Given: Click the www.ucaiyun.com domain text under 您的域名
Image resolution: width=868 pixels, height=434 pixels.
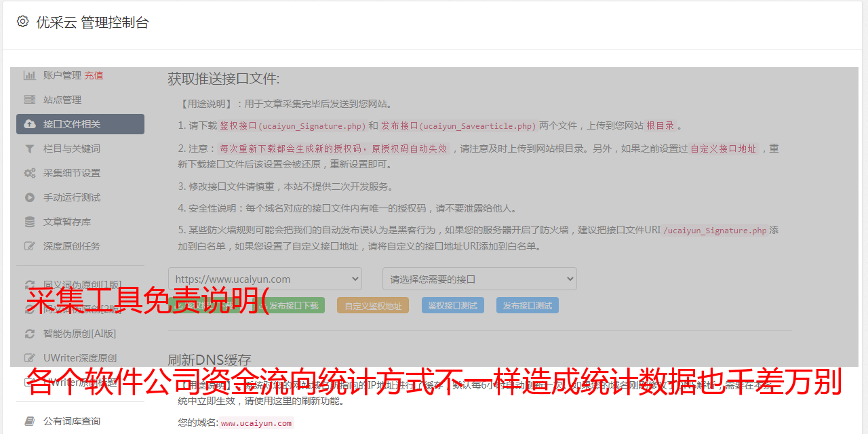Looking at the screenshot, I should click(x=256, y=423).
